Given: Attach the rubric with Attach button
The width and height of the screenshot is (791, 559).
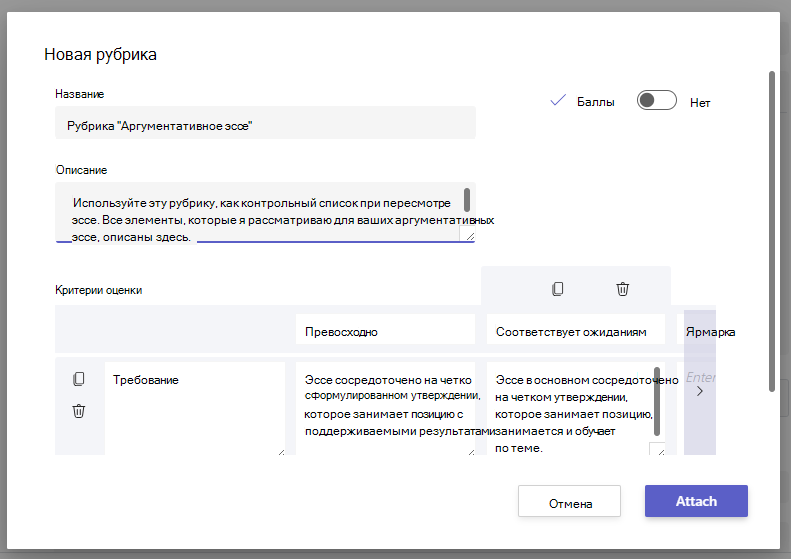Looking at the screenshot, I should 696,501.
